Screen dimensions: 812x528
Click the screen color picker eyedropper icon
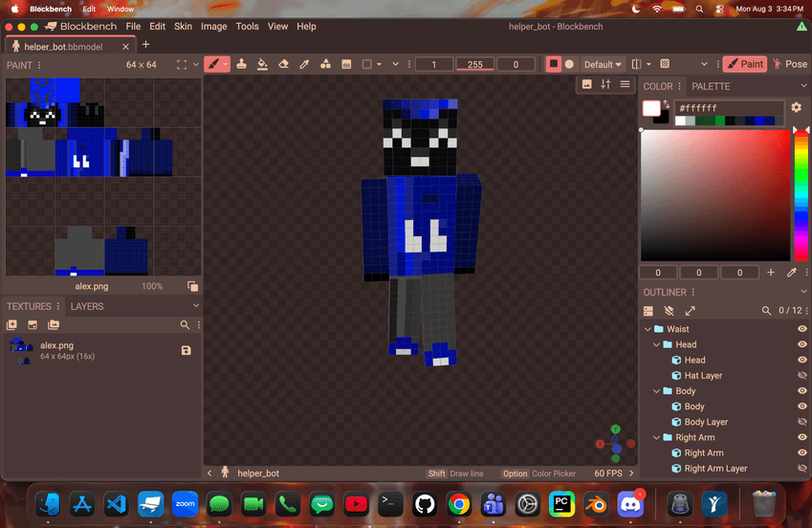click(x=791, y=272)
